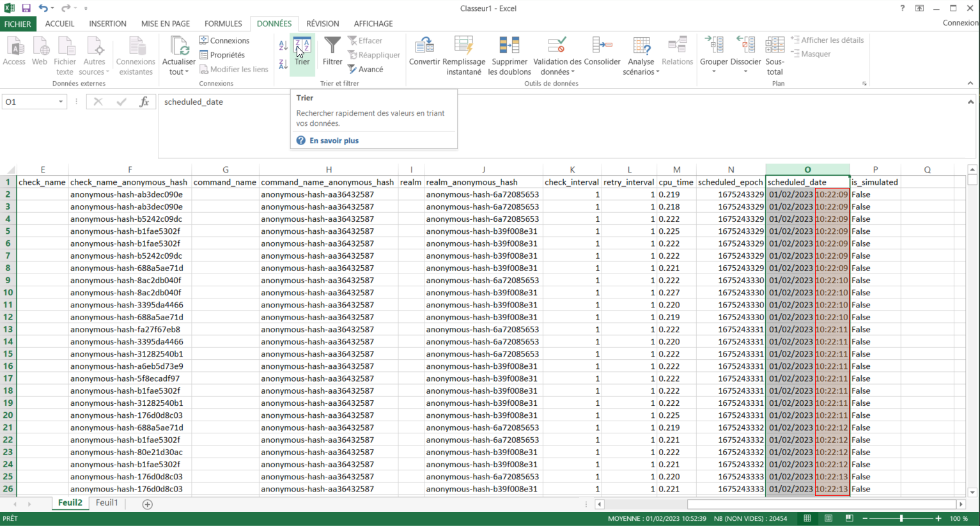This screenshot has width=980, height=526.
Task: Click the Avancé filter button
Action: click(x=365, y=69)
